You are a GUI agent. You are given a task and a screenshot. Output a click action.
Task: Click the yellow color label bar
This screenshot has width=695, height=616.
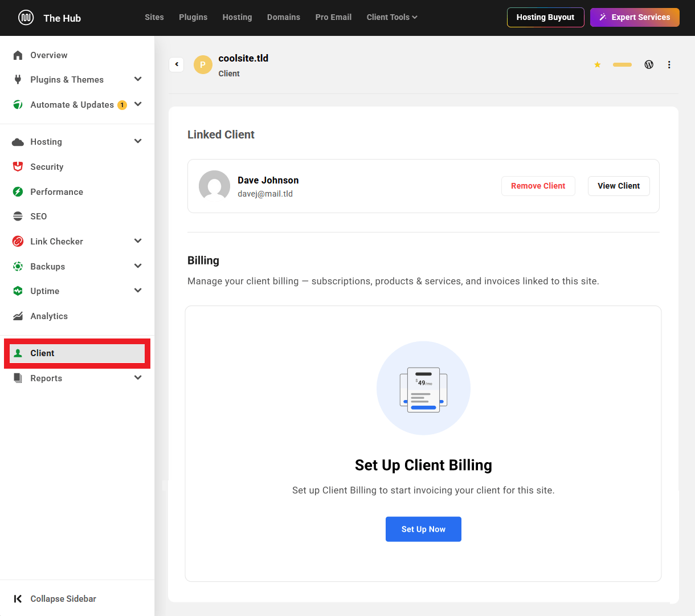pyautogui.click(x=622, y=64)
